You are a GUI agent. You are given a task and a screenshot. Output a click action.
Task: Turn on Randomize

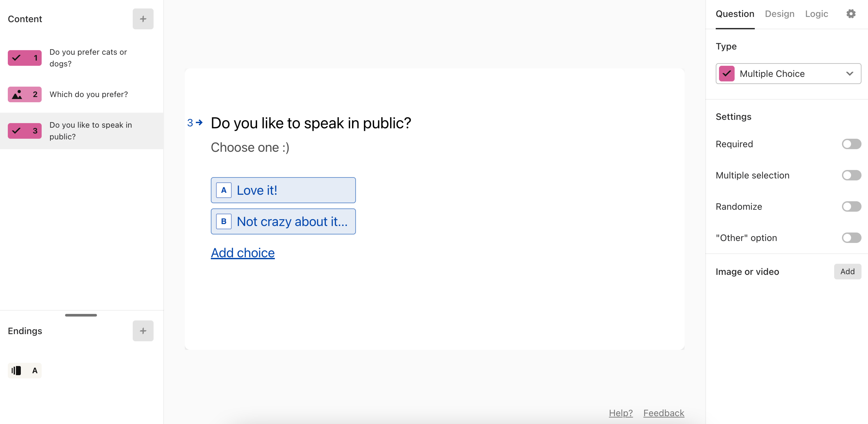[x=851, y=206]
